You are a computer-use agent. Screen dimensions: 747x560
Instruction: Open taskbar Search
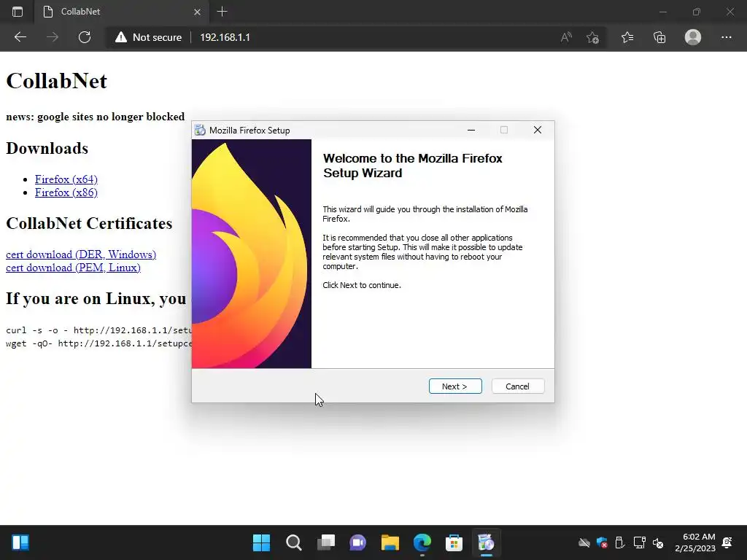(293, 542)
